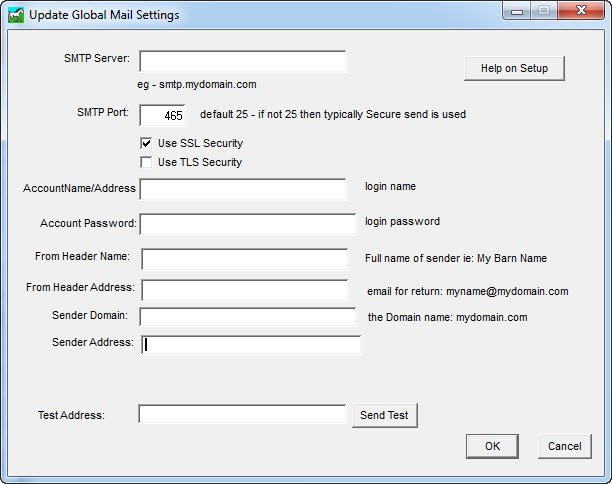Enable the Use TLS Security checkbox
Image resolution: width=612 pixels, height=484 pixels.
(147, 162)
